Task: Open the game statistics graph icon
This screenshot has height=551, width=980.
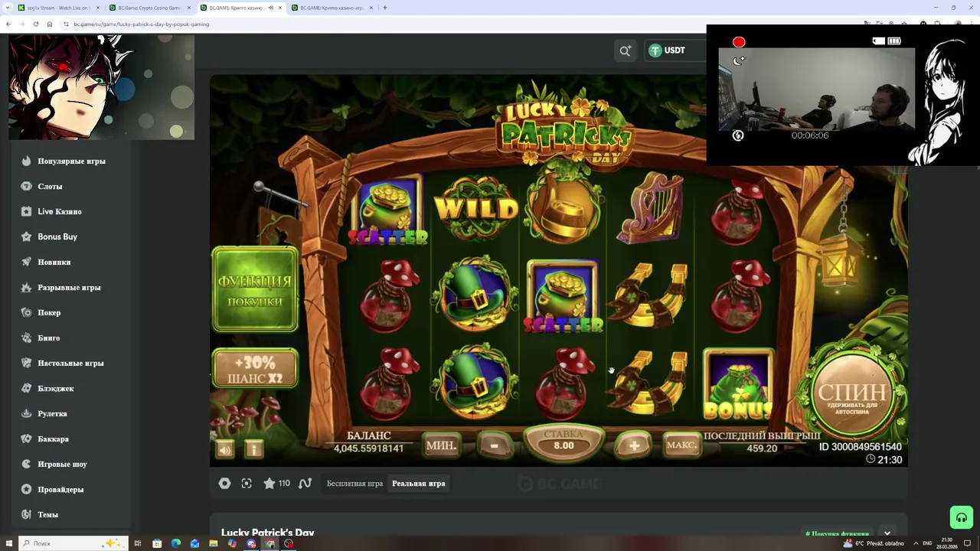Action: click(x=305, y=483)
